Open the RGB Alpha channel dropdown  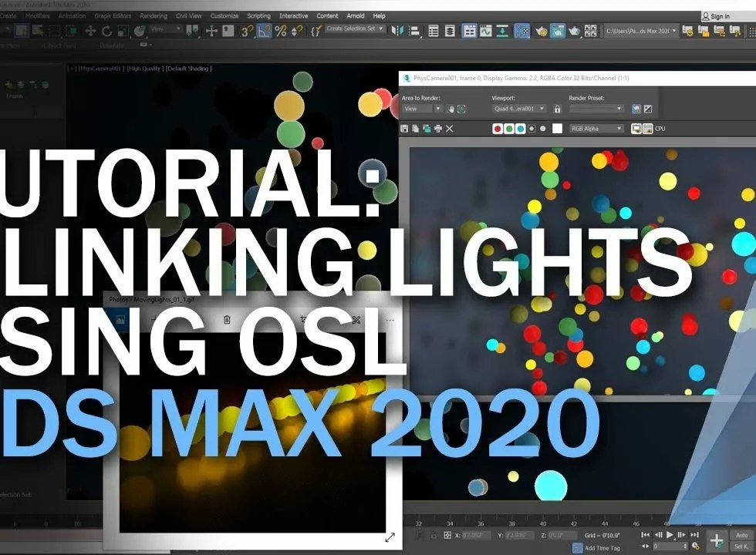point(596,129)
